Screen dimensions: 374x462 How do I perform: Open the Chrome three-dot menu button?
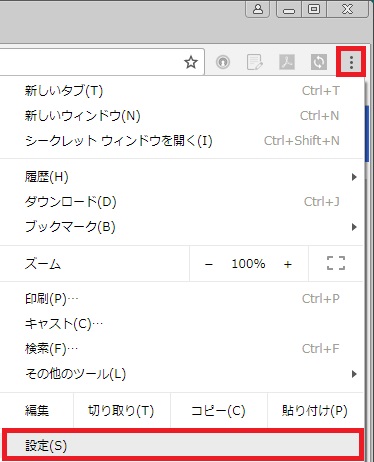[351, 62]
